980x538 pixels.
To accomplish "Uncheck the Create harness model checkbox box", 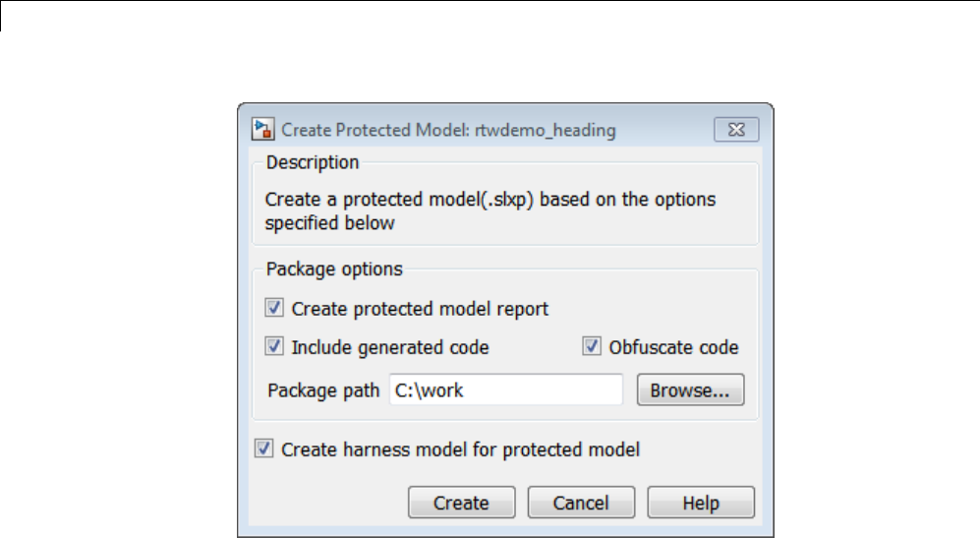I will (x=264, y=449).
